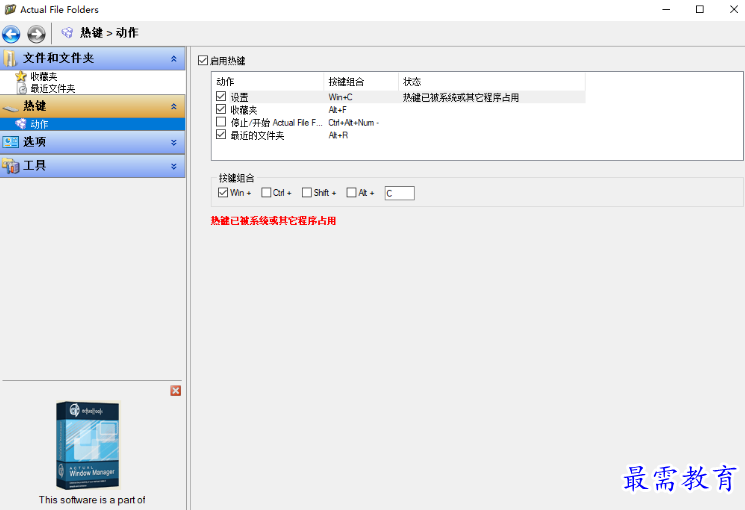Click the folder icon beside 文件和文件夹
The width and height of the screenshot is (745, 510).
[x=10, y=58]
